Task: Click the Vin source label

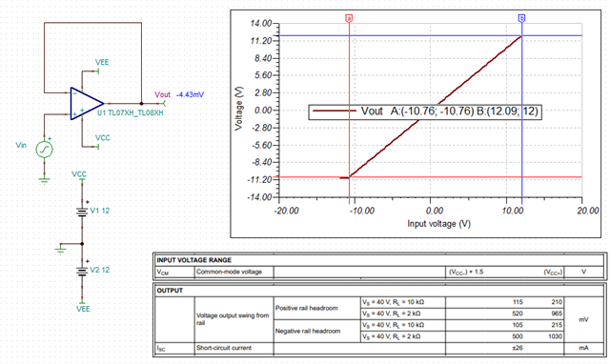Action: 21,145
